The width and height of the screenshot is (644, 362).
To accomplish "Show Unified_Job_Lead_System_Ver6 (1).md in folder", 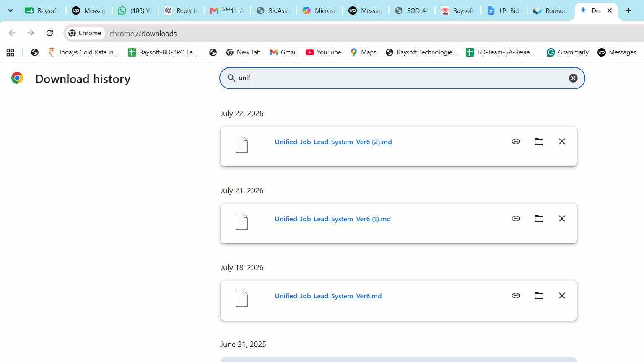I will [x=539, y=219].
